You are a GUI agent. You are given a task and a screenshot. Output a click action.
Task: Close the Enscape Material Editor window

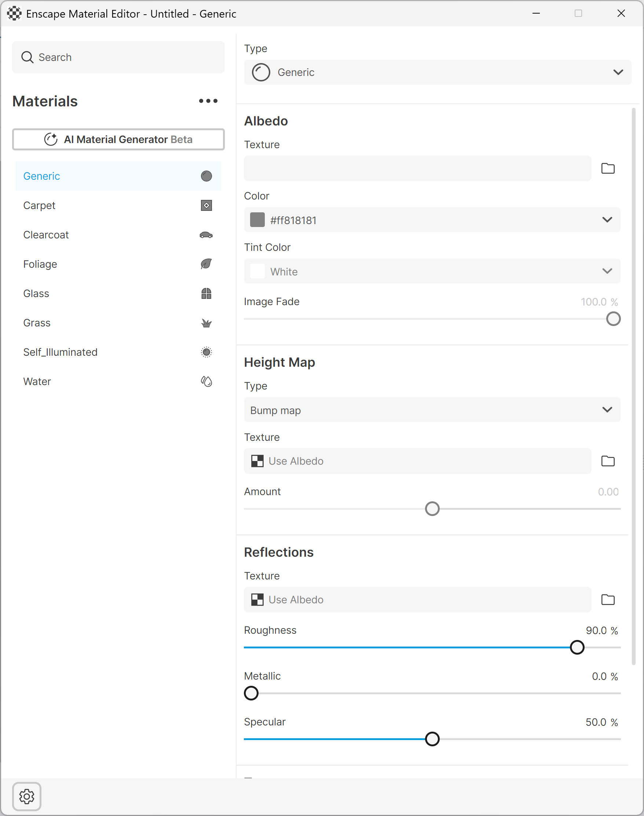[621, 14]
